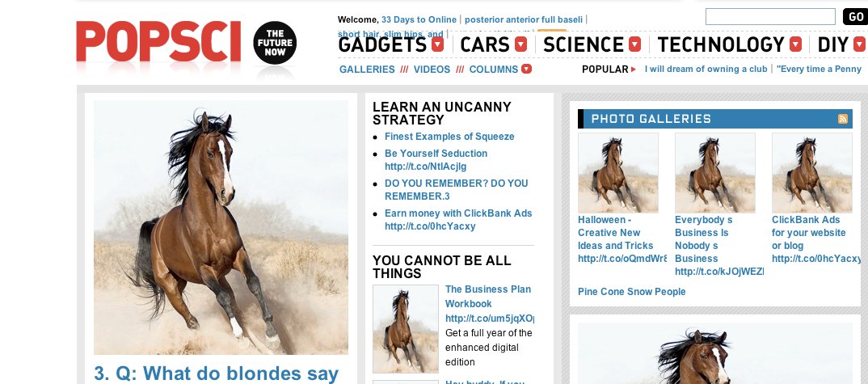Viewport: 868px width, 384px height.
Task: Open Finest Examples of Squeeze link
Action: 449,137
